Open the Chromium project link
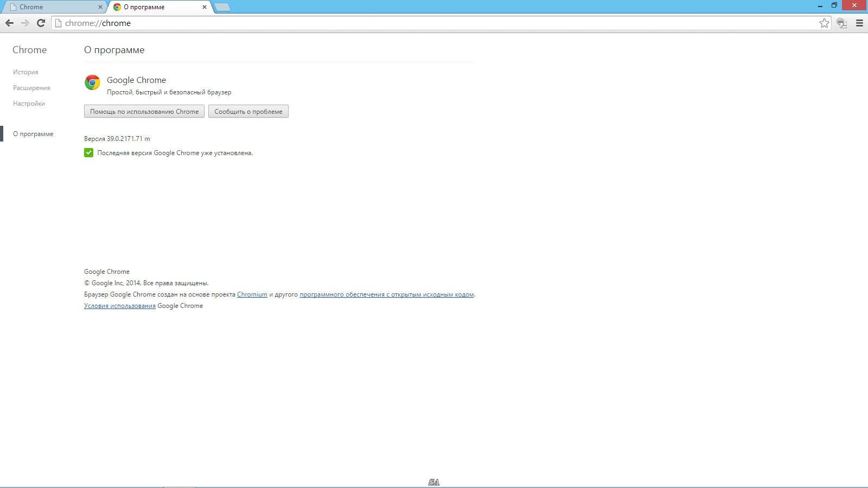 tap(252, 294)
